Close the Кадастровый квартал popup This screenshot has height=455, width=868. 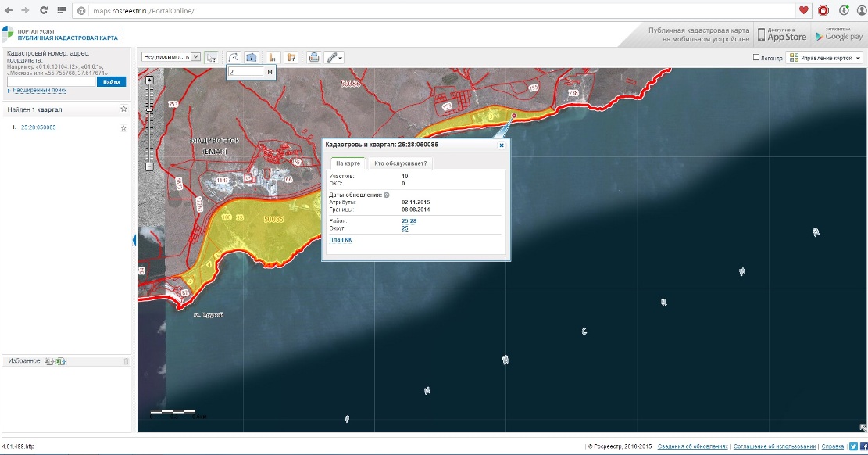(502, 145)
